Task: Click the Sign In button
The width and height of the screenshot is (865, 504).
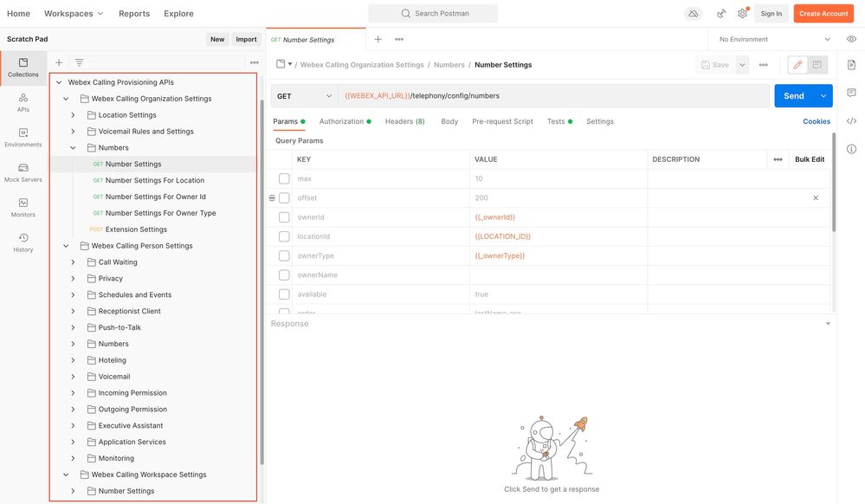Action: pyautogui.click(x=771, y=13)
